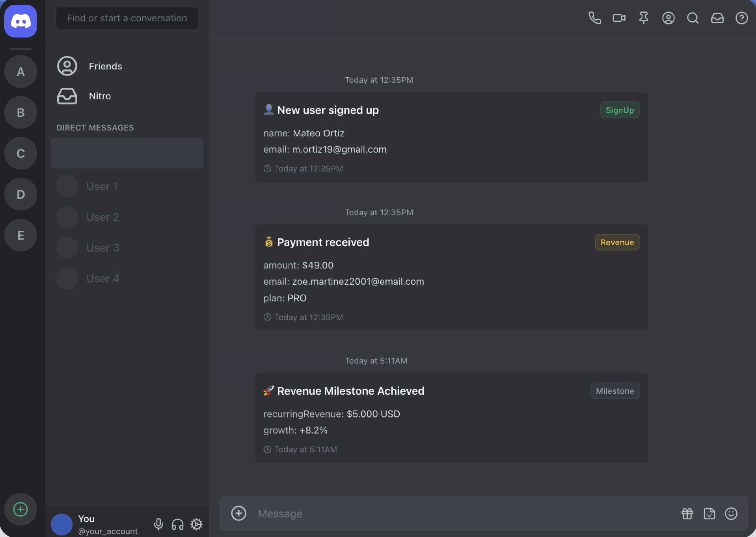This screenshot has width=756, height=537.
Task: Click the Revenue tag badge
Action: pyautogui.click(x=617, y=242)
